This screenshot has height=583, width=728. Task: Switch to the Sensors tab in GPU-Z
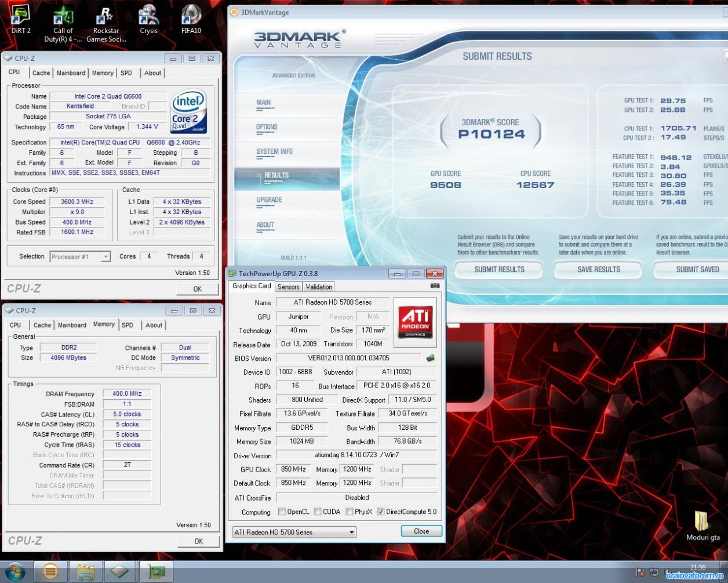point(288,287)
